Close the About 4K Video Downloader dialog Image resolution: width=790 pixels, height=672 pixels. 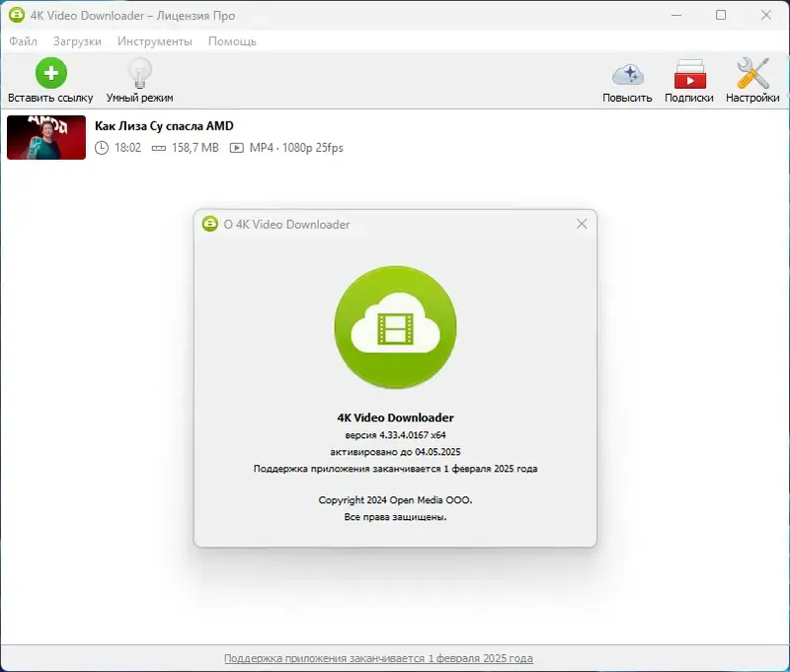click(582, 224)
